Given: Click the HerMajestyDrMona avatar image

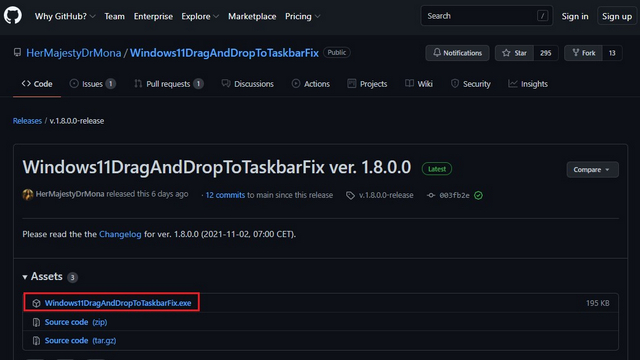Looking at the screenshot, I should tap(28, 195).
